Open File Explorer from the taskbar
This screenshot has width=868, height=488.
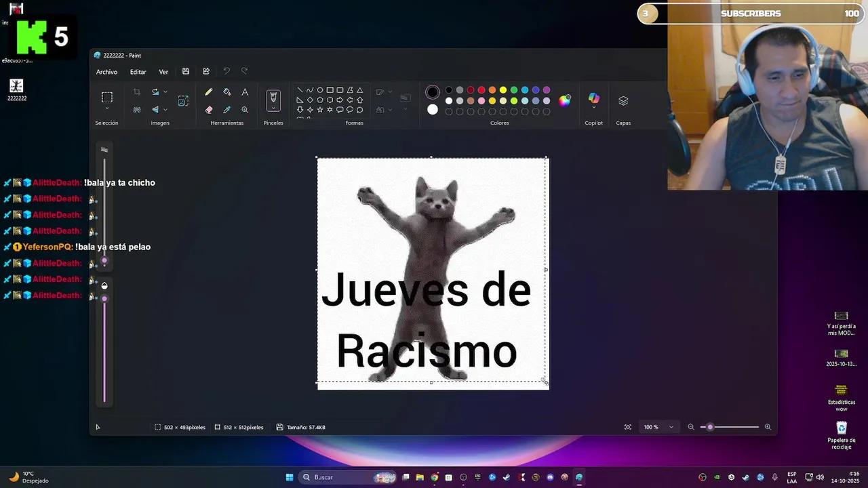click(420, 477)
